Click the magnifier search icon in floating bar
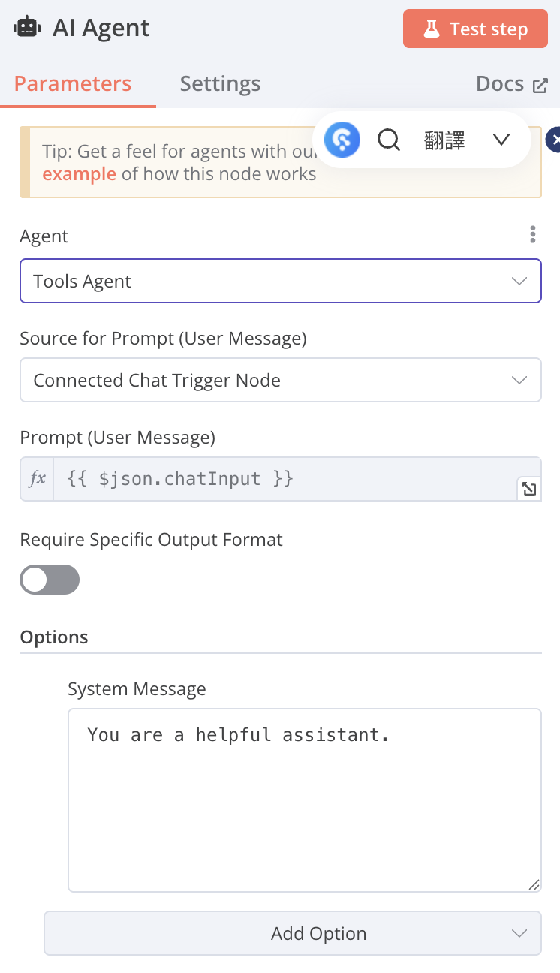The width and height of the screenshot is (560, 973). tap(389, 140)
